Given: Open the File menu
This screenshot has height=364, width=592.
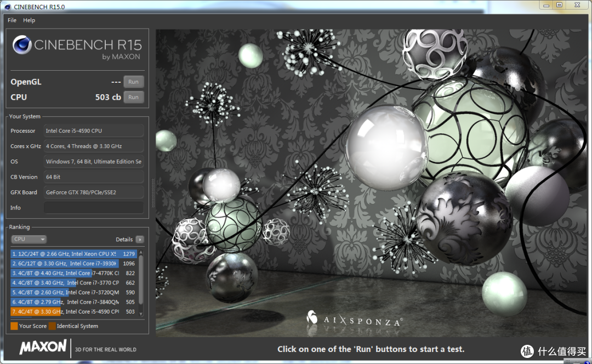Looking at the screenshot, I should click(x=12, y=20).
